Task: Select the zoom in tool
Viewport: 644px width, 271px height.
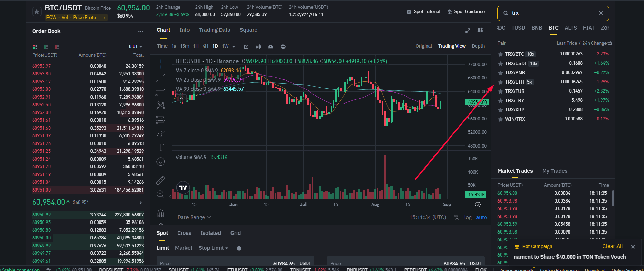Action: click(160, 194)
